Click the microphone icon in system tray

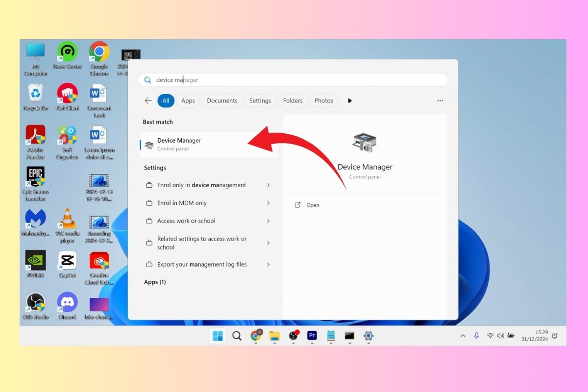coord(476,336)
